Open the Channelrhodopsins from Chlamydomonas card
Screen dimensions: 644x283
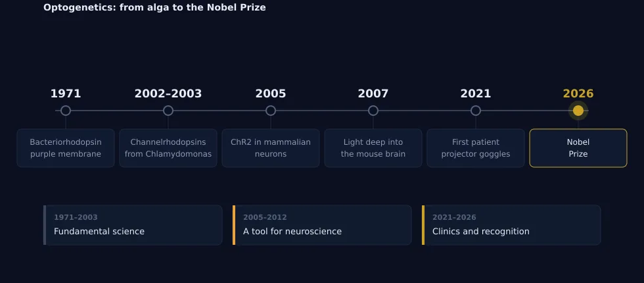(x=168, y=148)
